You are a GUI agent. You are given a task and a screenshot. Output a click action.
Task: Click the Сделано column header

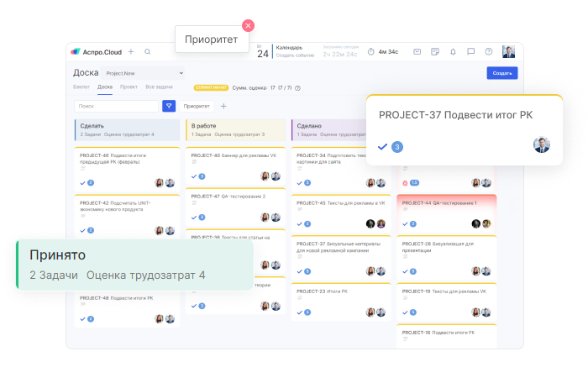click(329, 130)
